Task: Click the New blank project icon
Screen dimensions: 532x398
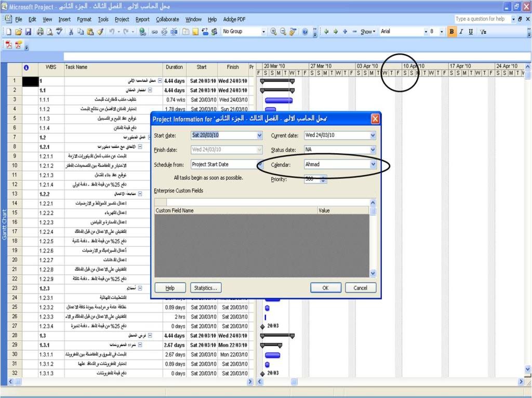Action: (9, 32)
